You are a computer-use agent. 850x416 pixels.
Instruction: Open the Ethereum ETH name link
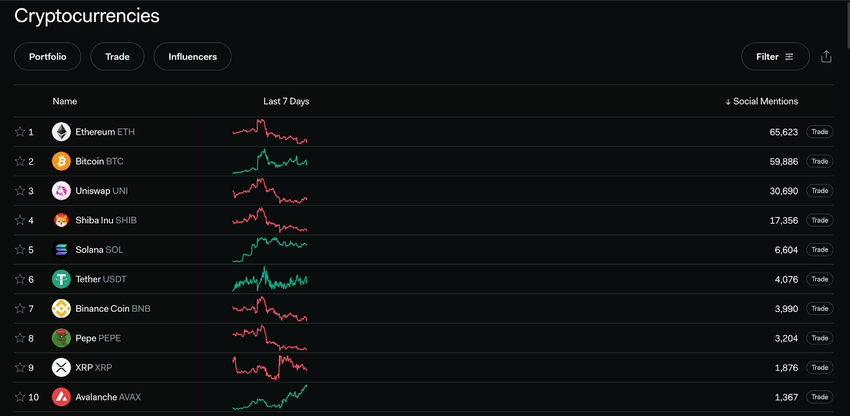point(105,132)
